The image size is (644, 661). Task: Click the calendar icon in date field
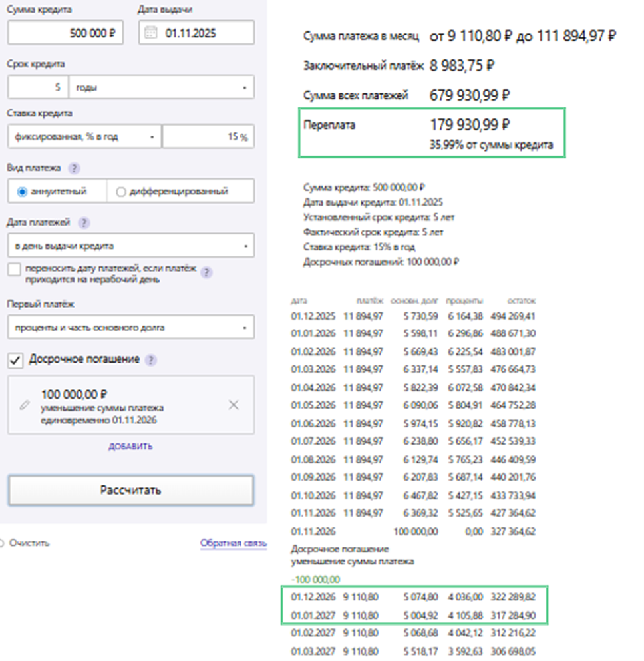tap(150, 33)
